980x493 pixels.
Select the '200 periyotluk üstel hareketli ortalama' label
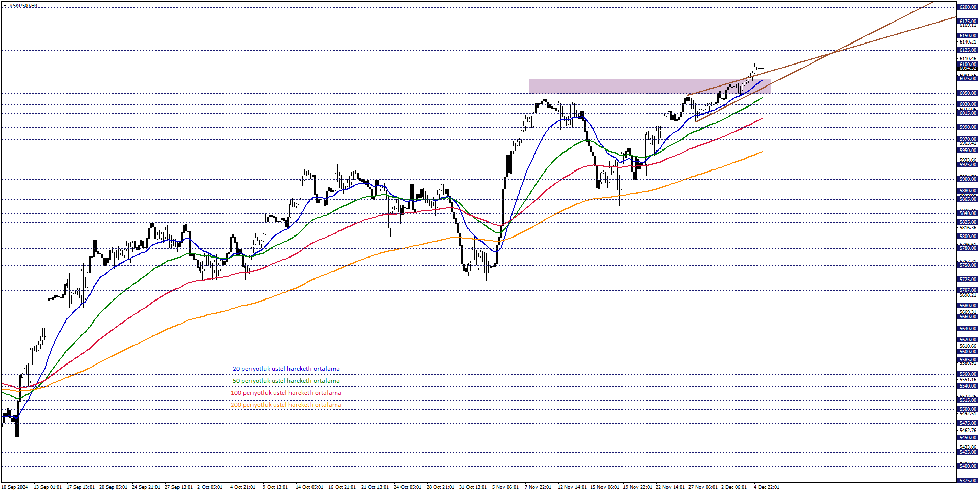(x=285, y=405)
